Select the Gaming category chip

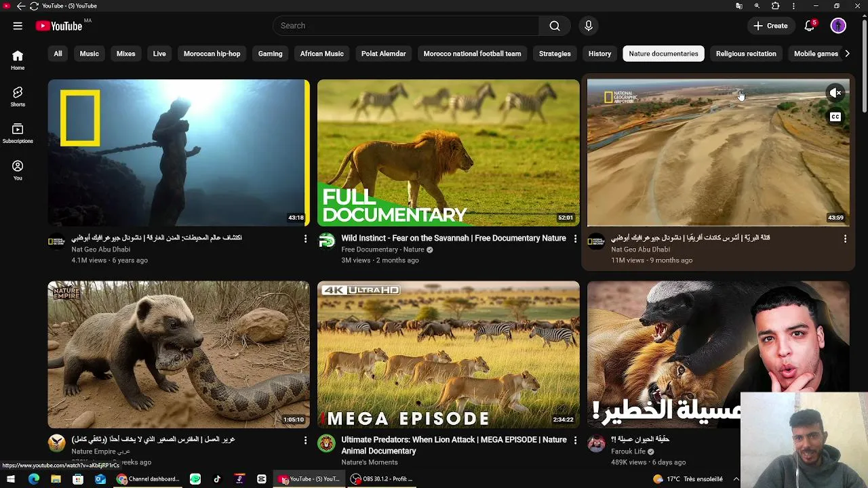(270, 54)
